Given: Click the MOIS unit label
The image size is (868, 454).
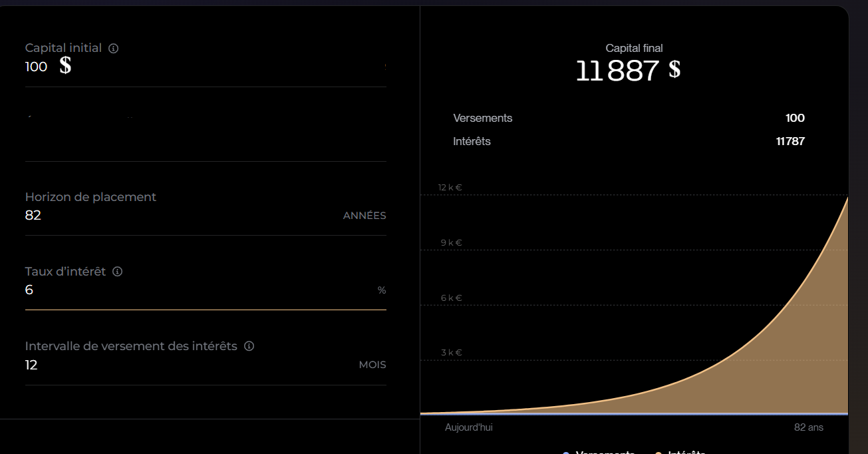Looking at the screenshot, I should click(372, 365).
